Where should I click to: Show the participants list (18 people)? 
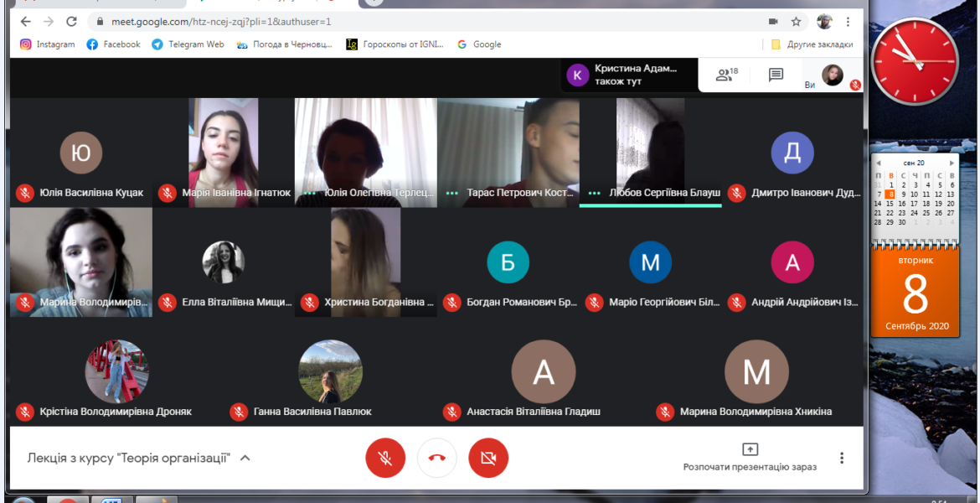coord(727,75)
